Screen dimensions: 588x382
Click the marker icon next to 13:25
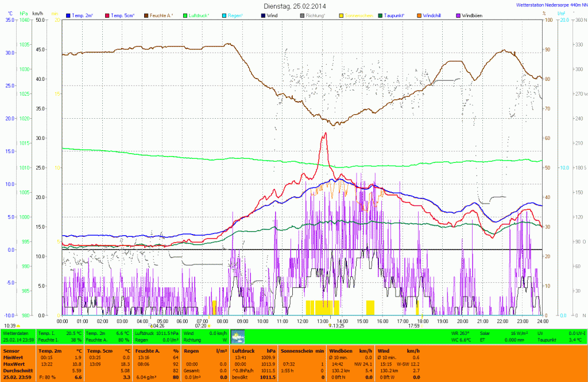tap(330, 326)
